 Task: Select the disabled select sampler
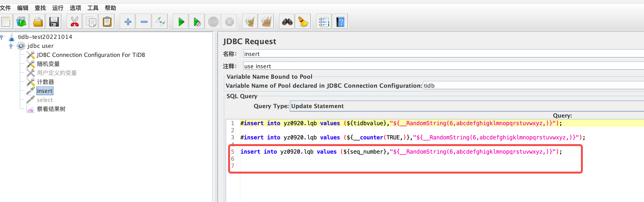click(45, 100)
